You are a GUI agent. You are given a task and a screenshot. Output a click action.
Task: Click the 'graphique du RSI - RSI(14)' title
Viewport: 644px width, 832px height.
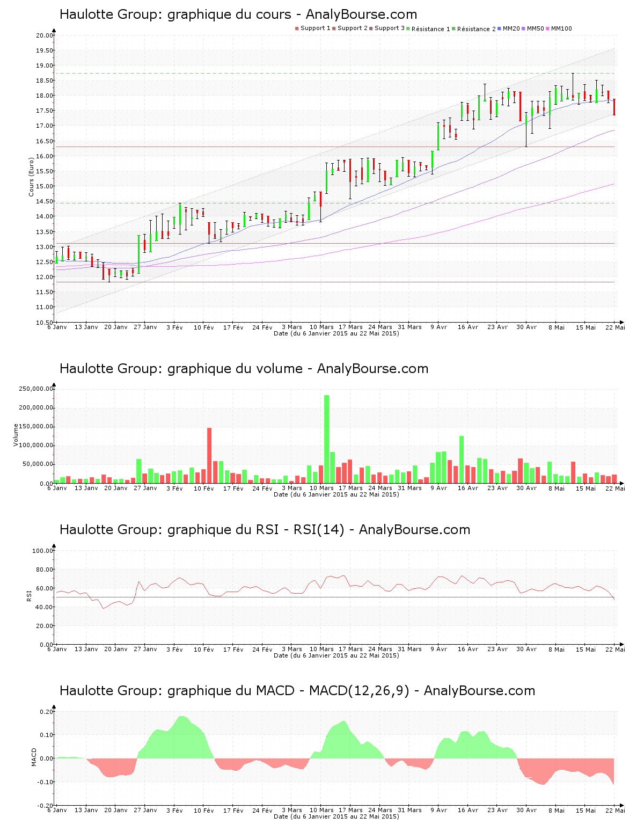265,530
